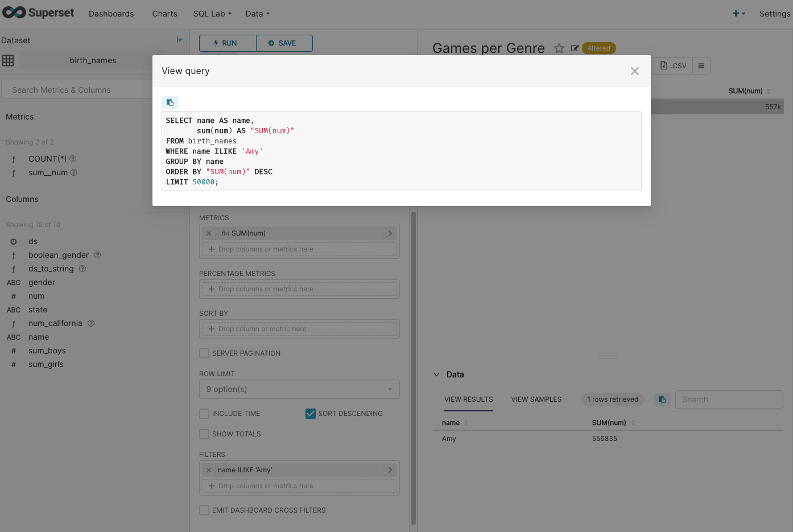The image size is (793, 532).
Task: Open the SQL Lab menu
Action: (x=212, y=14)
